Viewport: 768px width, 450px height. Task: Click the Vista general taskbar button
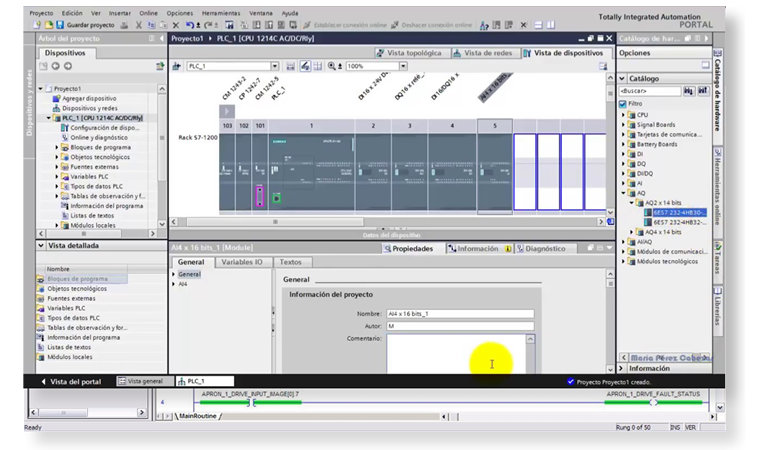click(x=145, y=381)
